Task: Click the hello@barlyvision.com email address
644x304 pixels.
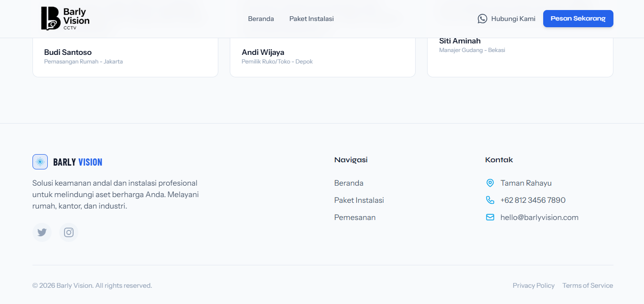Action: click(x=539, y=217)
